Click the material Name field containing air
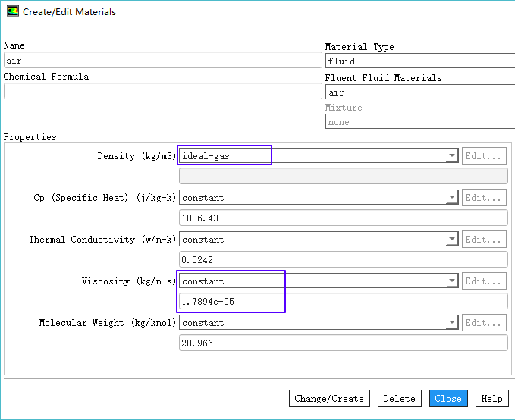This screenshot has height=420, width=515. [162, 61]
